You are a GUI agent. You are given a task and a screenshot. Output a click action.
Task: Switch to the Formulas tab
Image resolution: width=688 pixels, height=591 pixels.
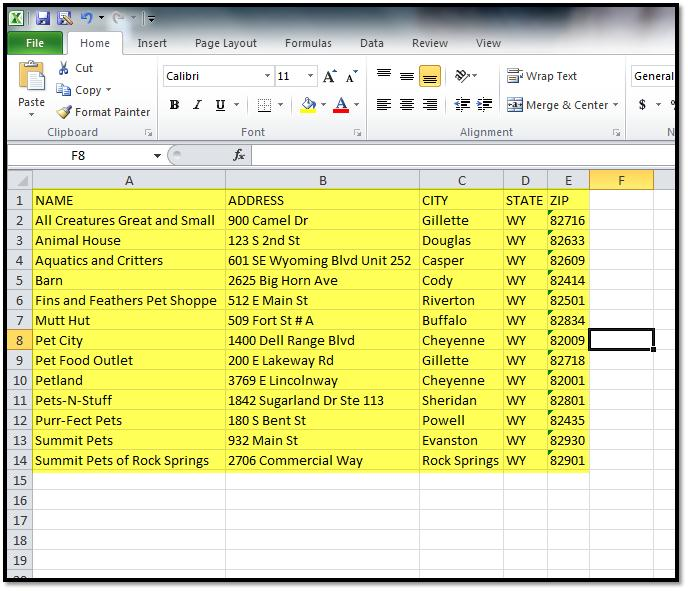tap(308, 43)
